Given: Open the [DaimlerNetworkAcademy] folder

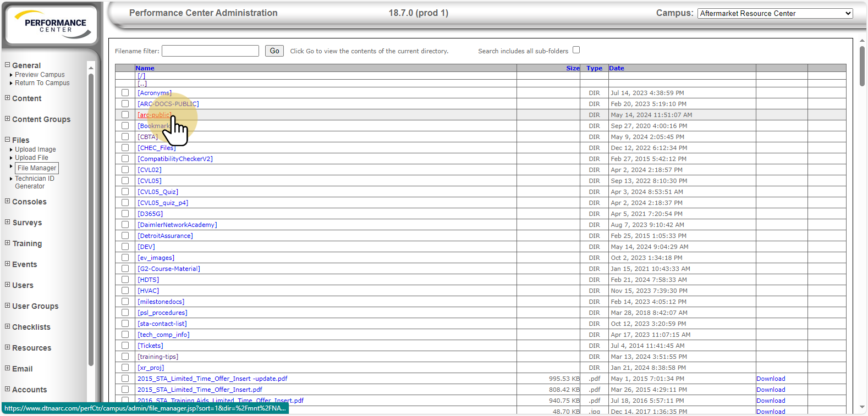Looking at the screenshot, I should (x=177, y=225).
